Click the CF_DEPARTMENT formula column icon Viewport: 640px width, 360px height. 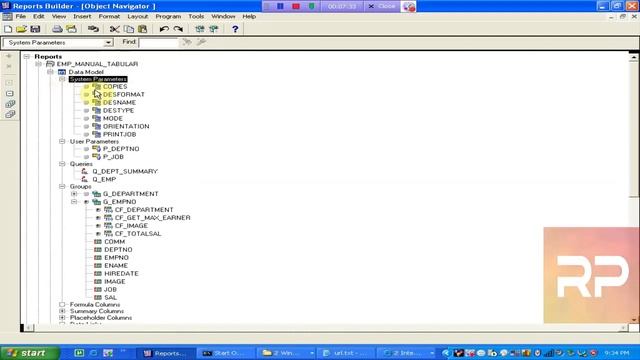point(108,210)
